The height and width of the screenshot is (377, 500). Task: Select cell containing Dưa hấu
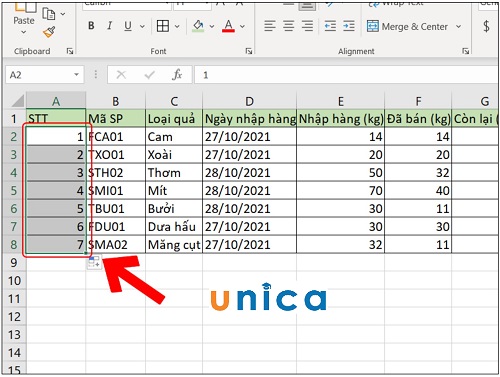click(174, 226)
